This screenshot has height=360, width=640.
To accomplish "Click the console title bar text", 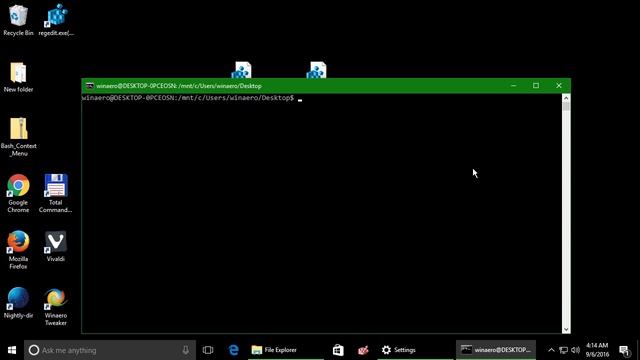I will pos(179,86).
